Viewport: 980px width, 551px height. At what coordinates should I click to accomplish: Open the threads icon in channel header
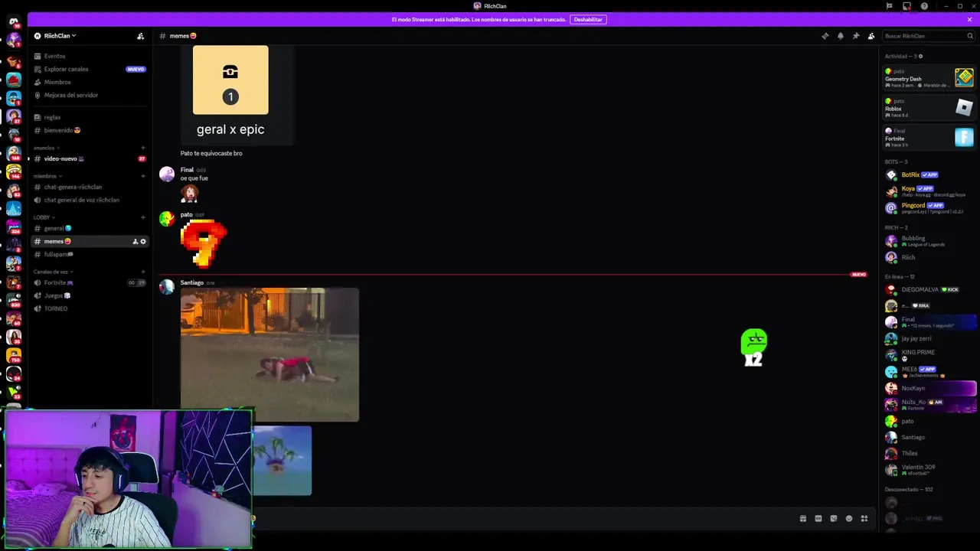click(825, 36)
